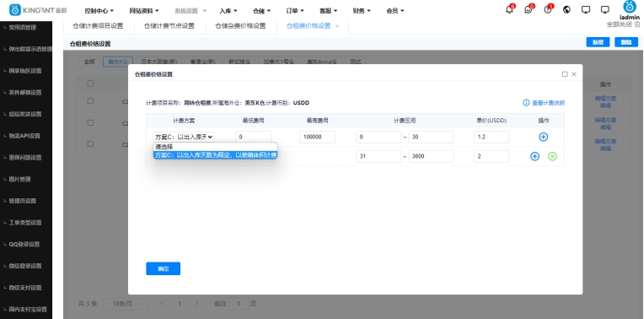The image size is (644, 319).
Task: Open 国家地区设置 in sidebar
Action: (x=26, y=71)
